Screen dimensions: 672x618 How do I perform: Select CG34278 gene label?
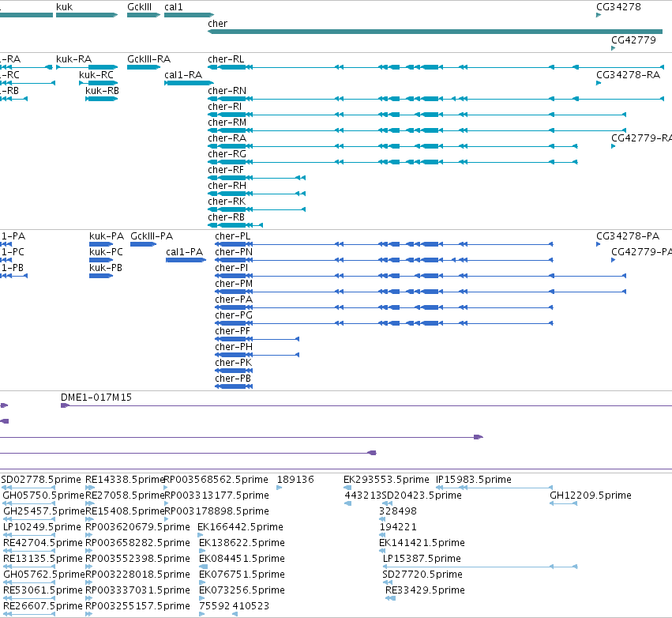(x=618, y=7)
